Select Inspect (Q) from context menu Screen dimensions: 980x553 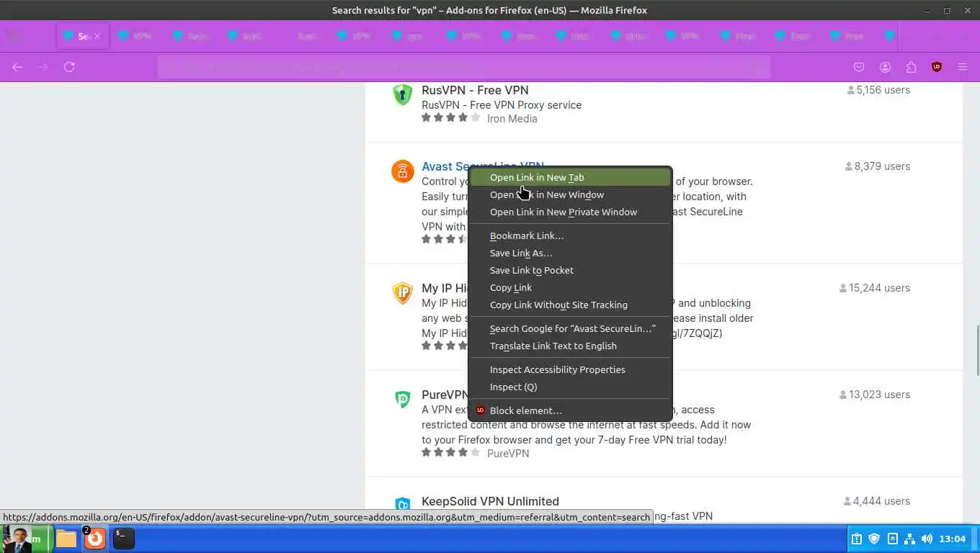570,387
